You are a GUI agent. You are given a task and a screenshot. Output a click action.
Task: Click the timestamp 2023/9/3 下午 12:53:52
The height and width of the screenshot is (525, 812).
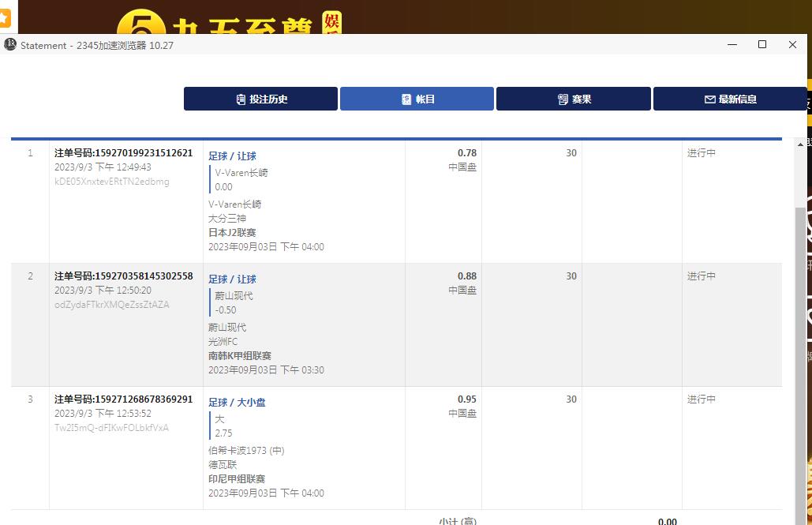click(103, 414)
